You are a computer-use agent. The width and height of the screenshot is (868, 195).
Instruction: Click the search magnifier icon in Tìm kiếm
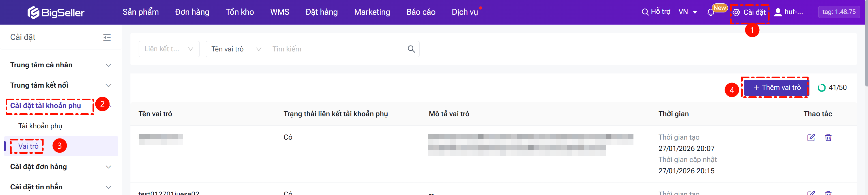click(x=411, y=49)
